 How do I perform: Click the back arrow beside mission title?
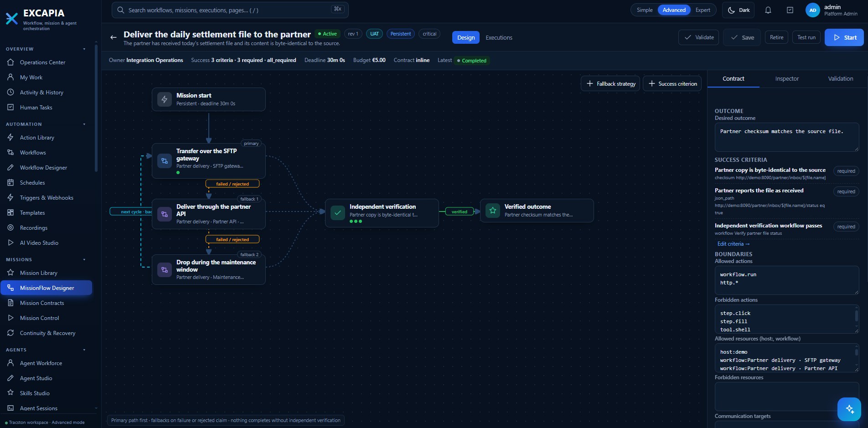(x=114, y=37)
